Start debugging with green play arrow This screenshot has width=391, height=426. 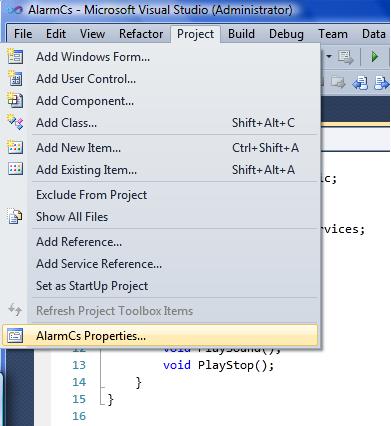[x=375, y=57]
